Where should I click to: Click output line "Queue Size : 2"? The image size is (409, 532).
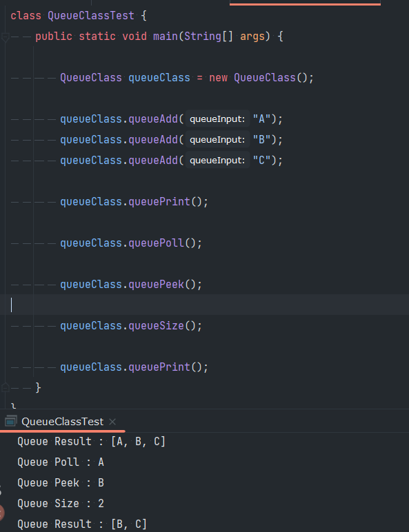pyautogui.click(x=61, y=504)
